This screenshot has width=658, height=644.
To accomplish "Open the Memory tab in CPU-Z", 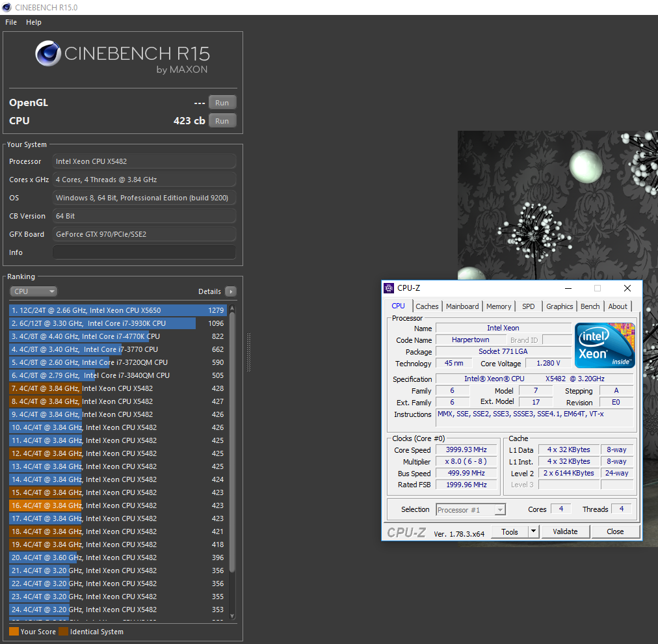I will [499, 306].
